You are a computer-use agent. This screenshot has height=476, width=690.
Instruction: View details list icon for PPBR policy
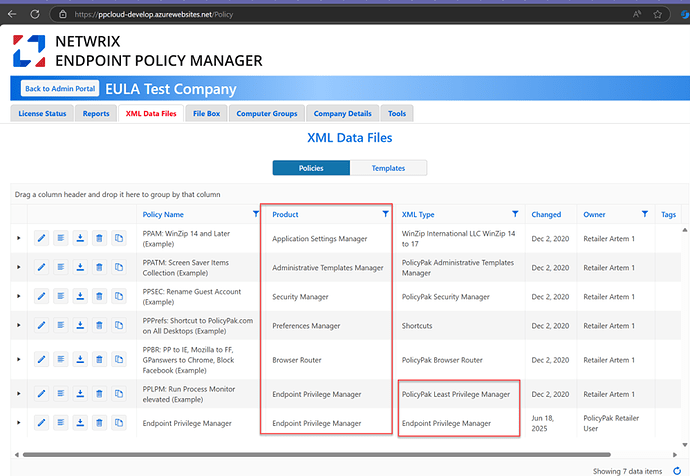[x=61, y=359]
